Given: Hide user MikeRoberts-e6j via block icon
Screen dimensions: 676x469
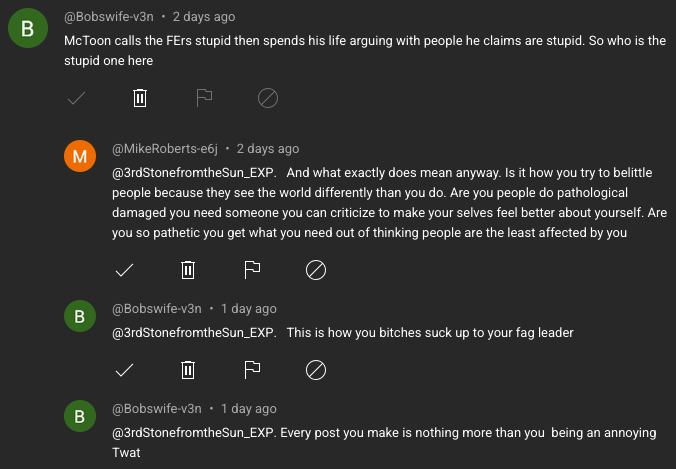Looking at the screenshot, I should coord(315,270).
